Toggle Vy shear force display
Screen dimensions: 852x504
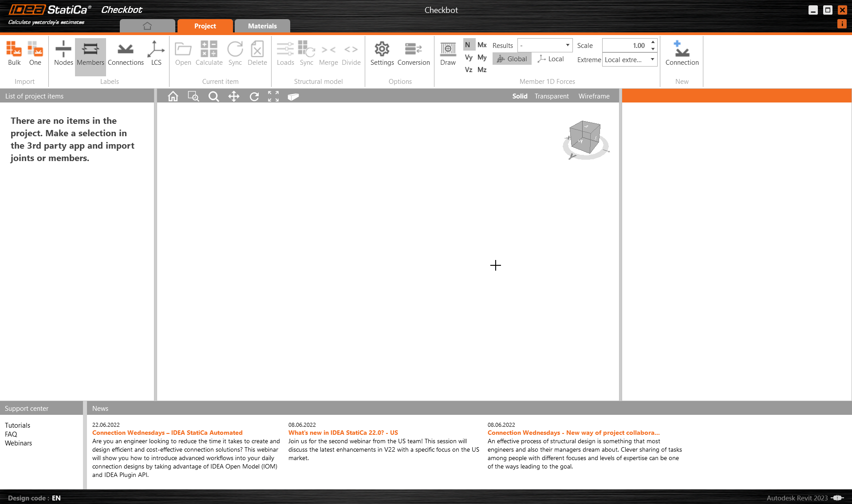(468, 57)
